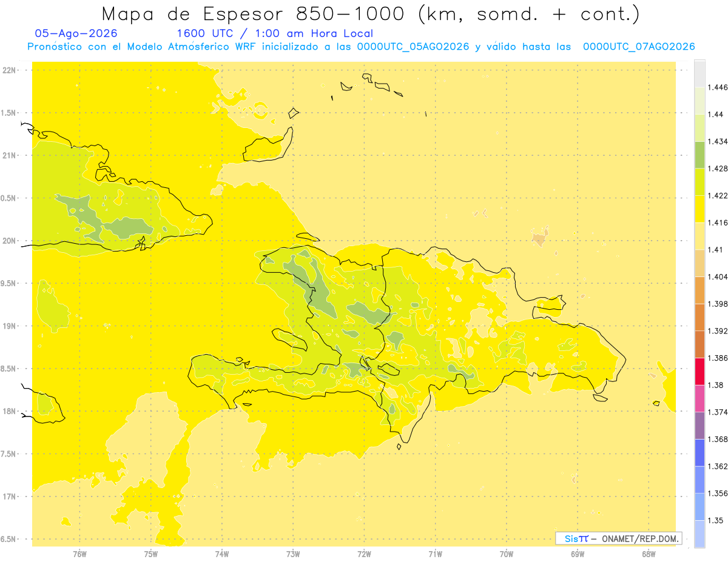The image size is (728, 562).
Task: Click the longitude label '76W'
Action: tap(79, 553)
